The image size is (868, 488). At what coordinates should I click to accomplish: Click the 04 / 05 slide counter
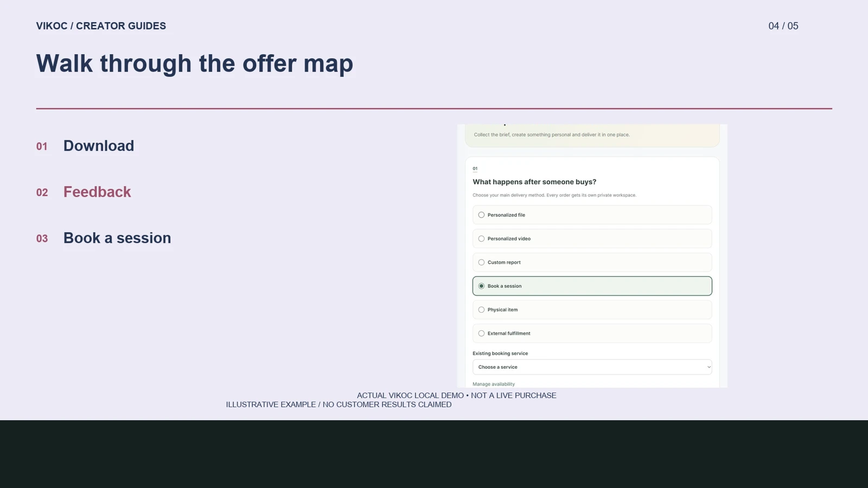click(783, 26)
